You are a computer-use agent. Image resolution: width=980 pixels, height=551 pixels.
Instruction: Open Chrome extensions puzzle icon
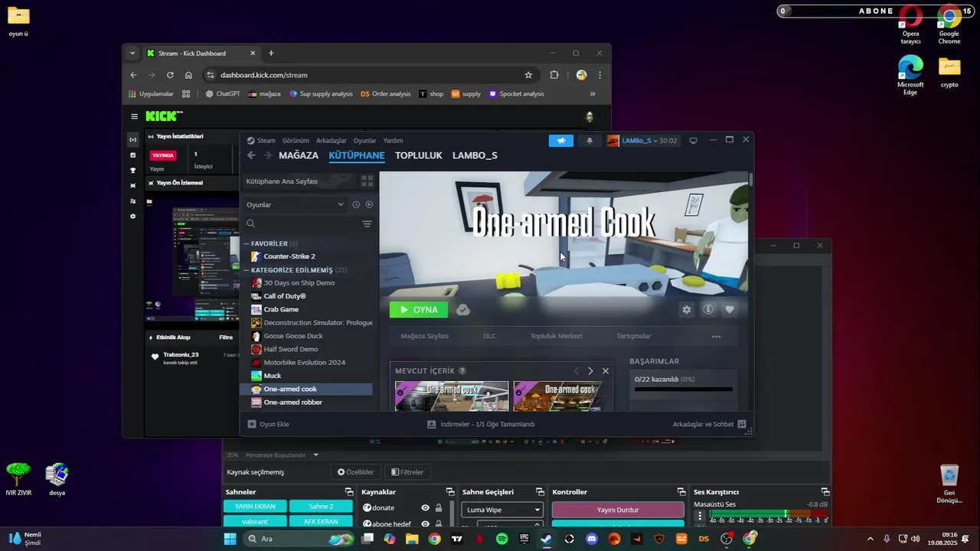(554, 75)
